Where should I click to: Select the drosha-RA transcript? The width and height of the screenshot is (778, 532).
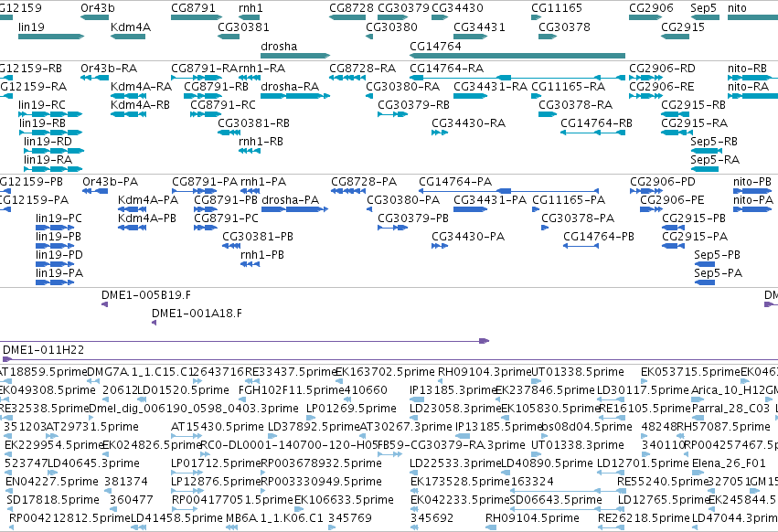coord(295,96)
